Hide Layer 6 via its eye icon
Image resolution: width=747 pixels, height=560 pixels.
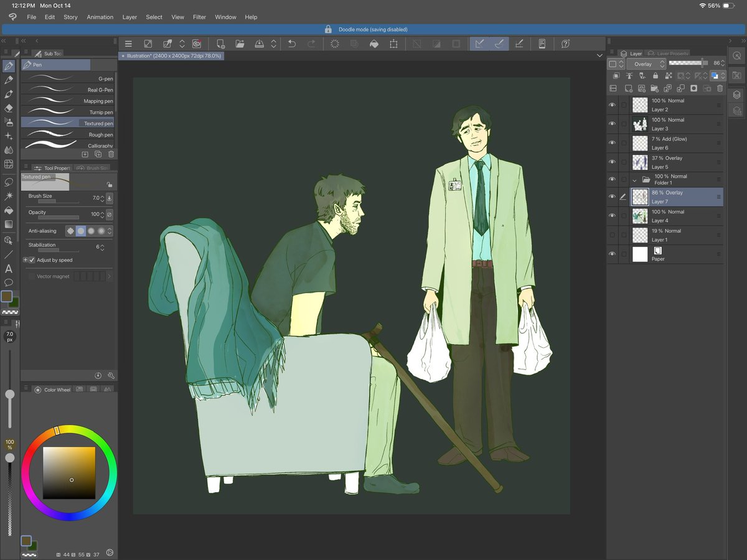tap(612, 143)
